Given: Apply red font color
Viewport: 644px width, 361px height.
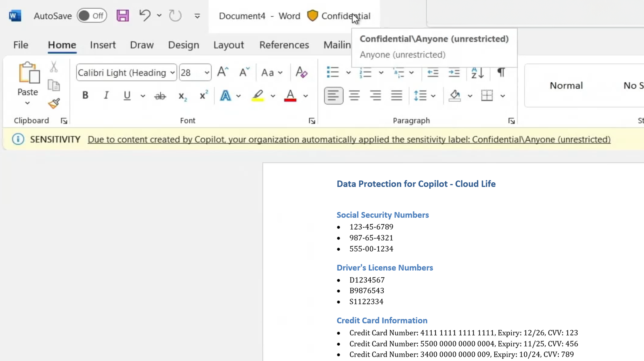Looking at the screenshot, I should click(290, 96).
